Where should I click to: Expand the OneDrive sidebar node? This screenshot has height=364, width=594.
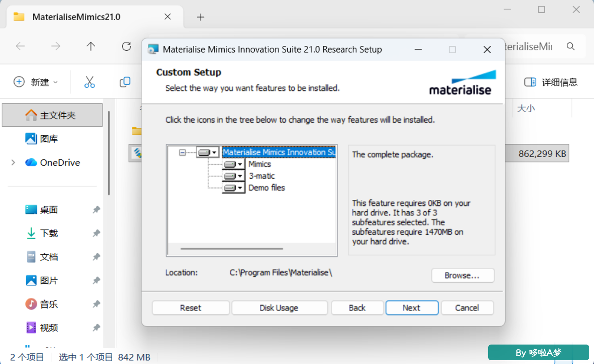click(x=13, y=163)
